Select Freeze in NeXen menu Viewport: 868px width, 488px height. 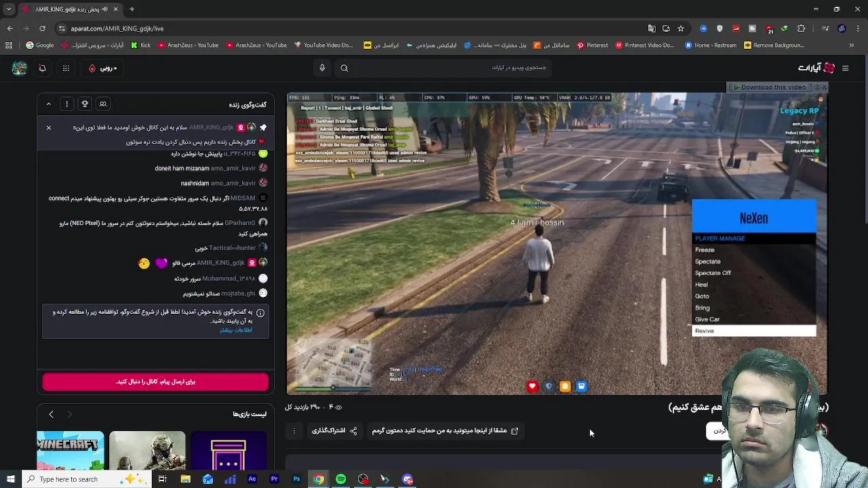pyautogui.click(x=753, y=250)
